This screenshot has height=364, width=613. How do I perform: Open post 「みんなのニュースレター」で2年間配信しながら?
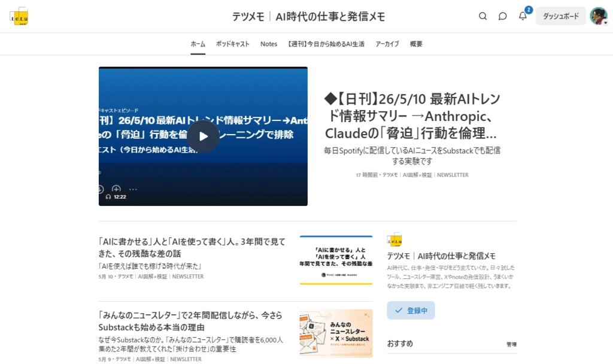(x=190, y=321)
